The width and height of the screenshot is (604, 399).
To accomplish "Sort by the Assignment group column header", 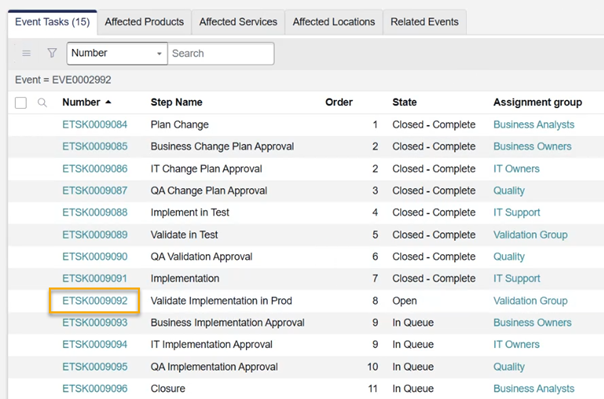I will [538, 102].
